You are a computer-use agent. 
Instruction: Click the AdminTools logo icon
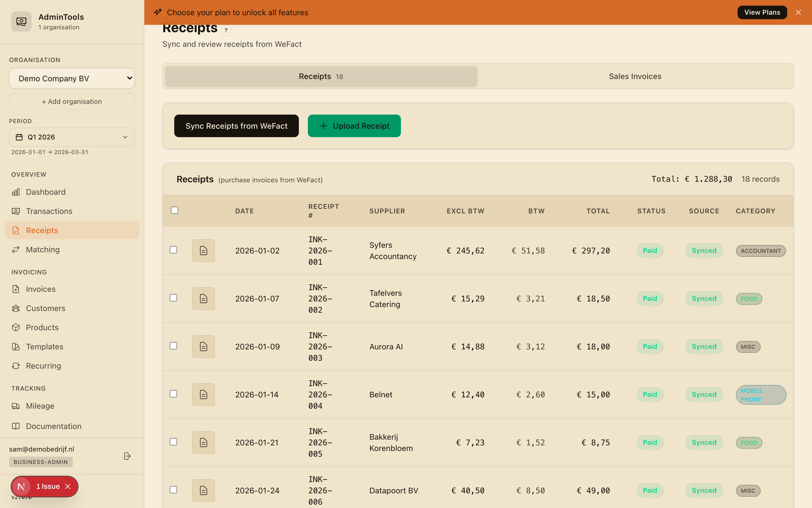21,21
